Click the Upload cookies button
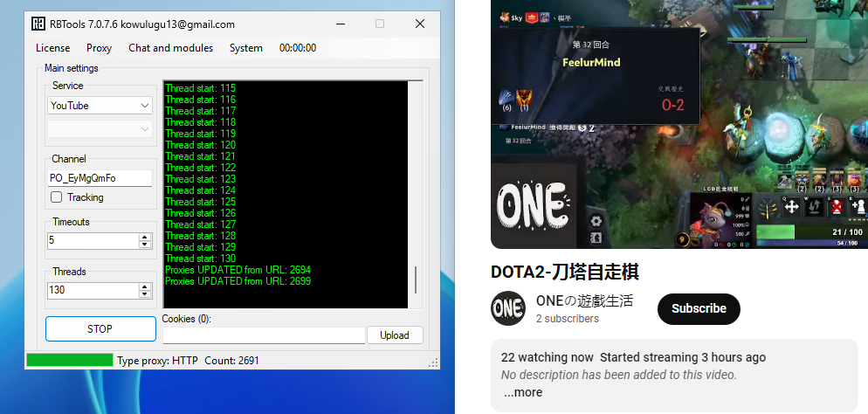868x414 pixels. tap(395, 335)
